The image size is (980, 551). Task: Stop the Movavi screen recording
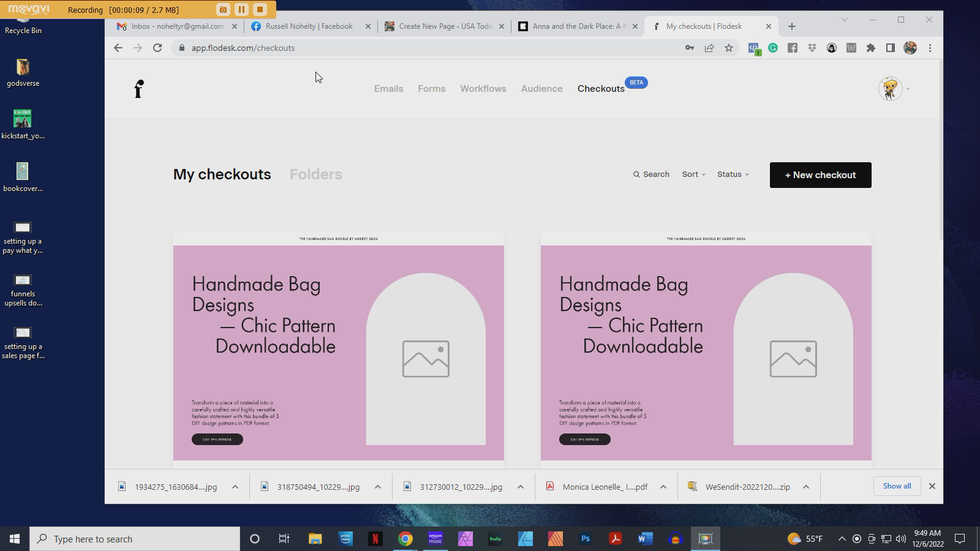[x=260, y=9]
